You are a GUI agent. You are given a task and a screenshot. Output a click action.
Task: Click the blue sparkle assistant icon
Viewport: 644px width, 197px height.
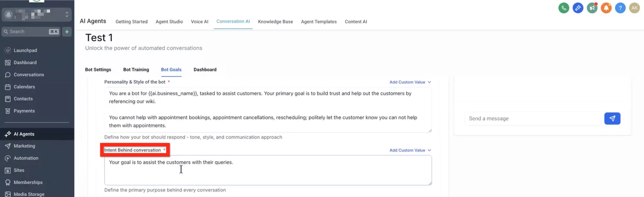tap(578, 8)
